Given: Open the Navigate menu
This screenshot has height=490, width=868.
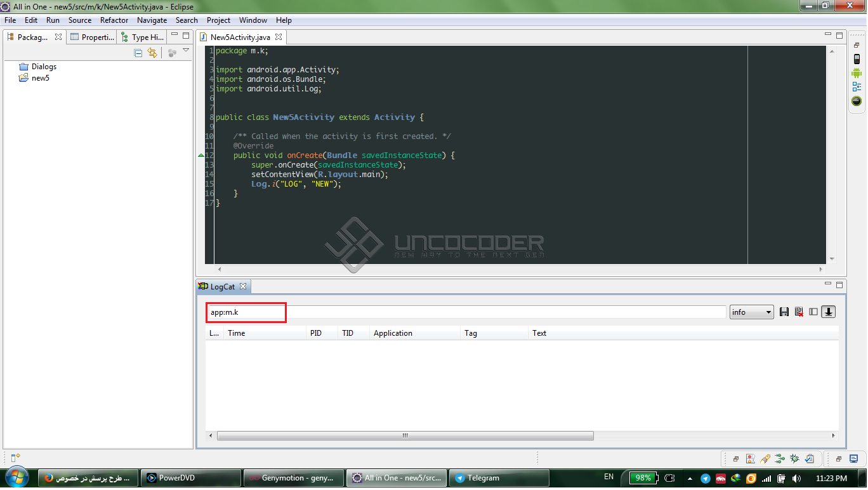Looking at the screenshot, I should pos(152,20).
